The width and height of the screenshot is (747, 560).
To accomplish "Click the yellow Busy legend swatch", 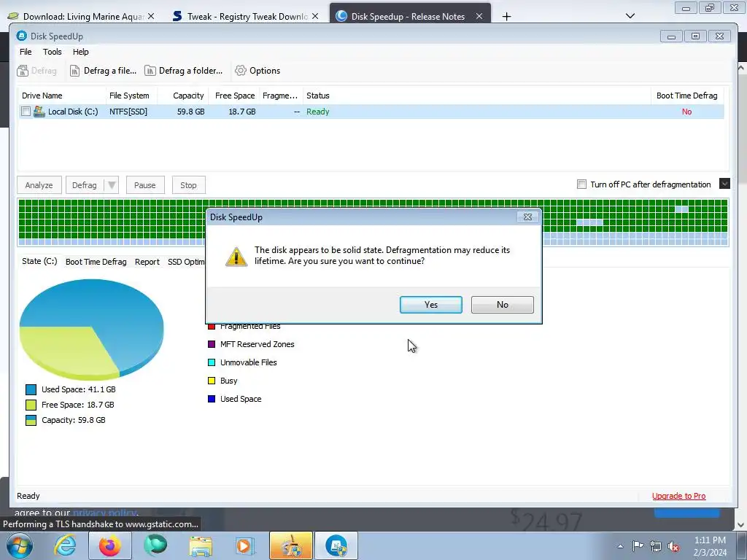I will click(x=212, y=381).
